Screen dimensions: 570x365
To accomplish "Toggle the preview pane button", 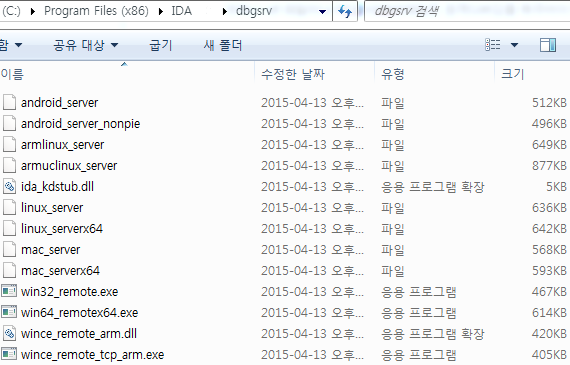I will [547, 45].
